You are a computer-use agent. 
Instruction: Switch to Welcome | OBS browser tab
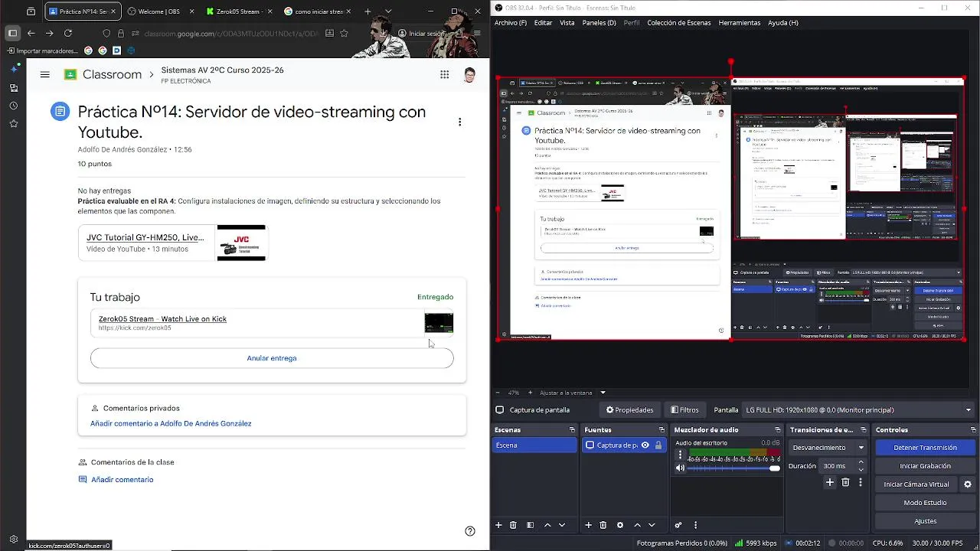(x=158, y=11)
